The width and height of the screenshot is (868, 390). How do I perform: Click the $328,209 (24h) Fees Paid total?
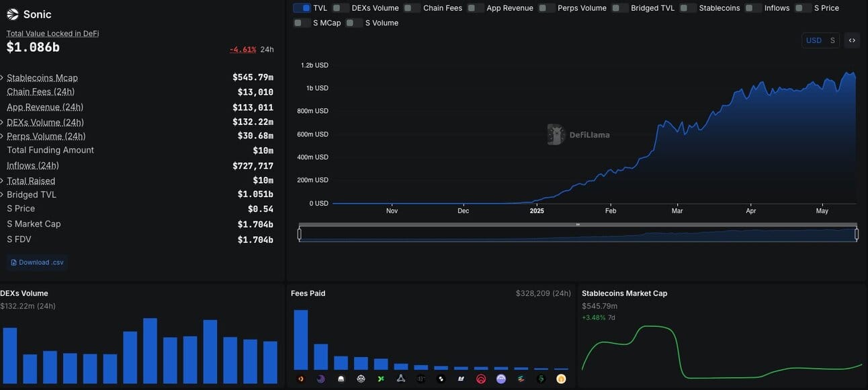pyautogui.click(x=544, y=293)
